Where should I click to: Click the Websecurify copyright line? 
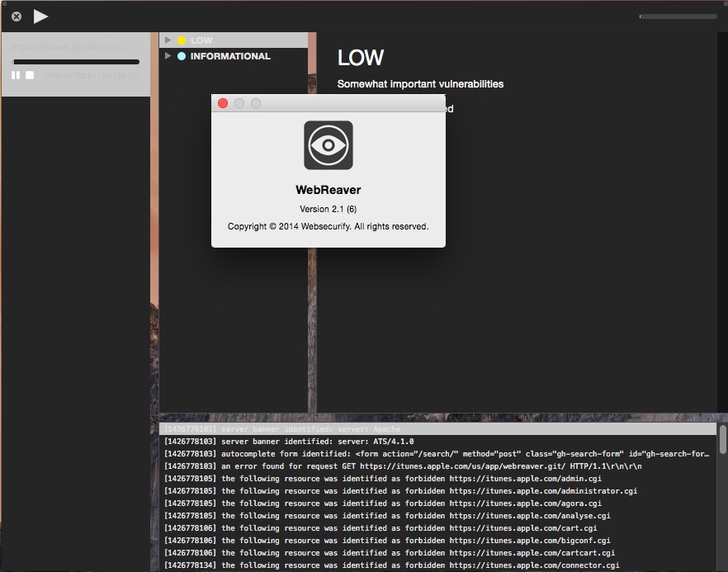tap(329, 226)
